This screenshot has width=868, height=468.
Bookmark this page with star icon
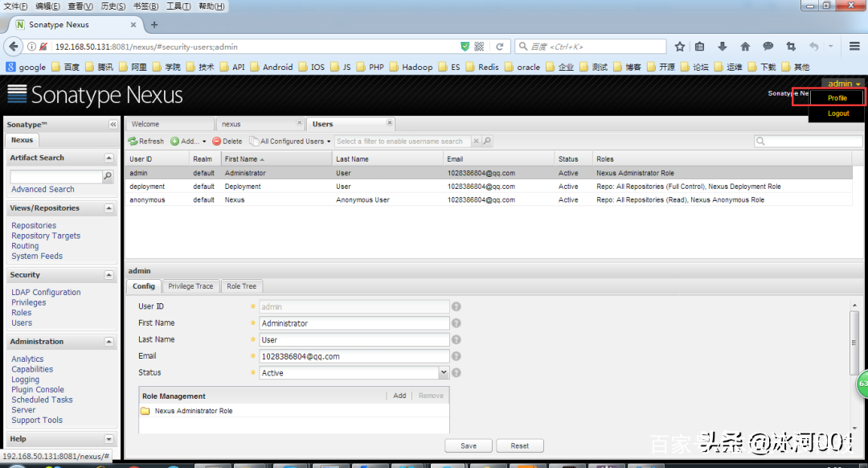[x=680, y=47]
